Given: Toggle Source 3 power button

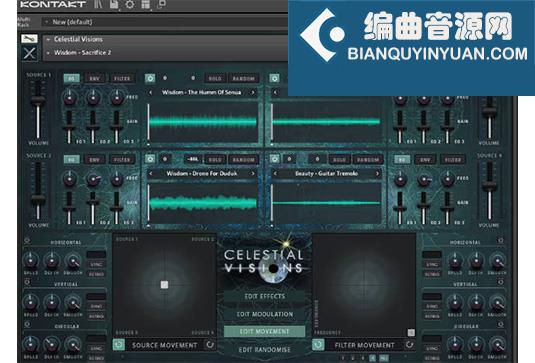Looking at the screenshot, I should pos(274,78).
